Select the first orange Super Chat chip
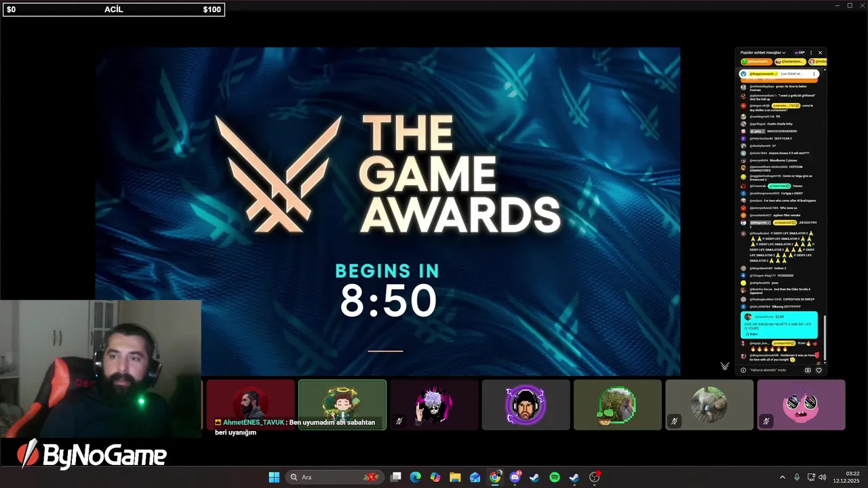Viewport: 868px width, 488px height. coord(756,62)
